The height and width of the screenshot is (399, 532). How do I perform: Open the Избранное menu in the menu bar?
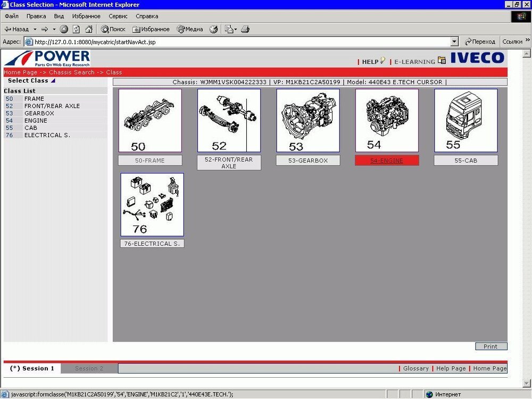[86, 16]
